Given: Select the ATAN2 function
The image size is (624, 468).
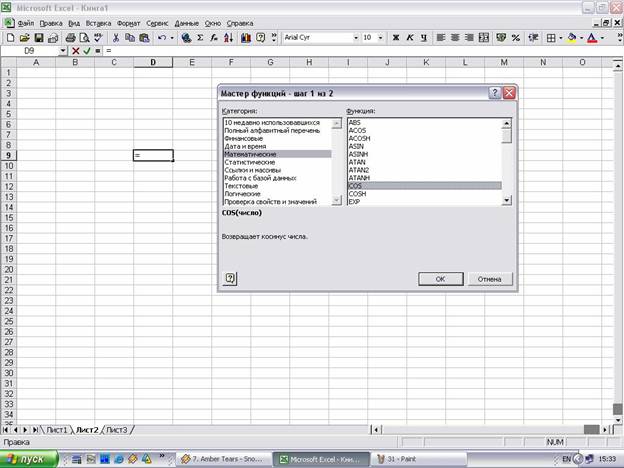Looking at the screenshot, I should coord(425,170).
